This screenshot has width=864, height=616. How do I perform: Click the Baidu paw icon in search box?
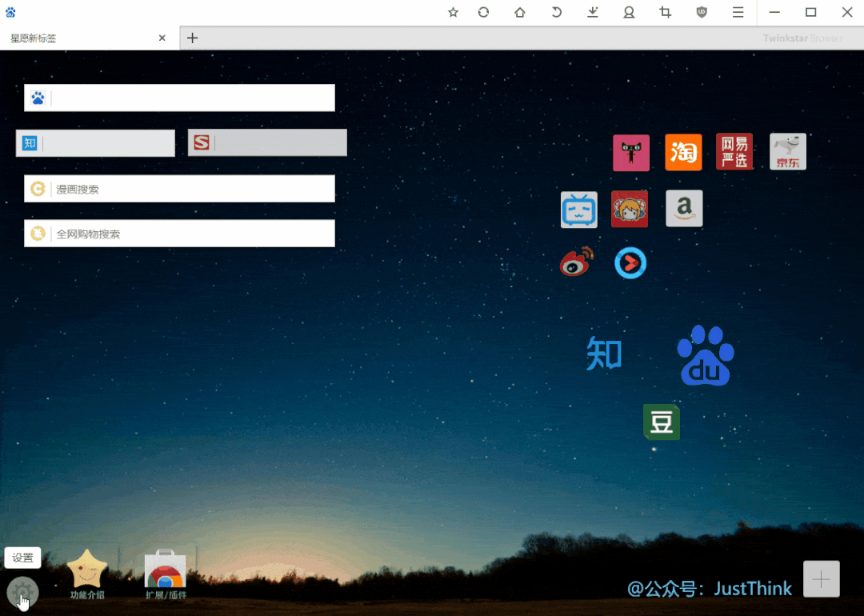pos(38,98)
